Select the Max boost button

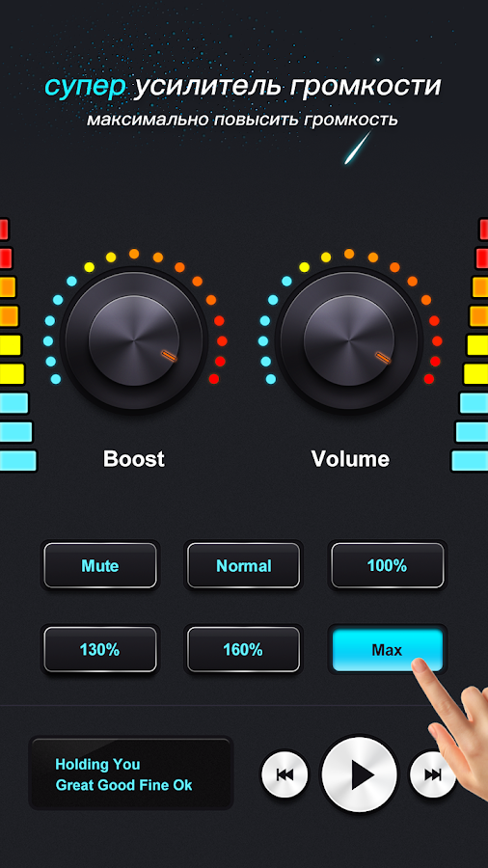[x=388, y=649]
